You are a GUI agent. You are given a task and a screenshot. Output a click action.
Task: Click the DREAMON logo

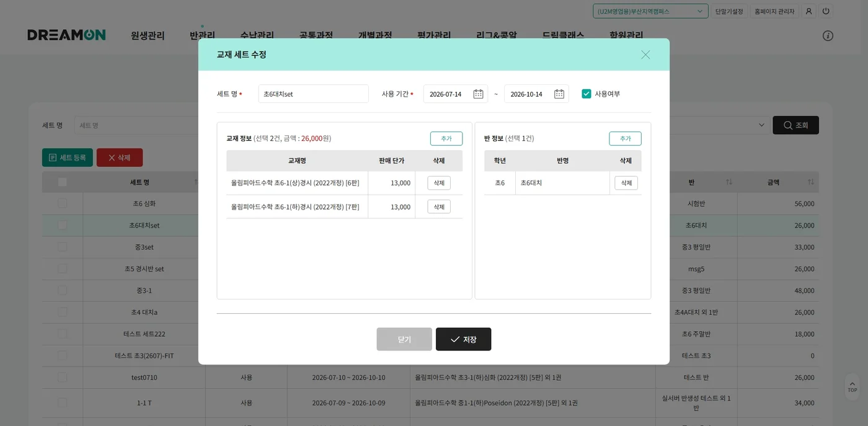66,35
